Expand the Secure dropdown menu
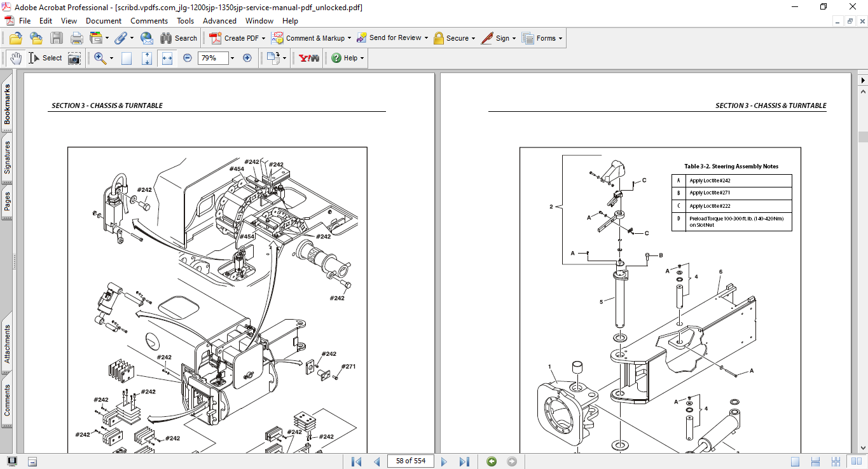The height and width of the screenshot is (469, 868). 474,38
